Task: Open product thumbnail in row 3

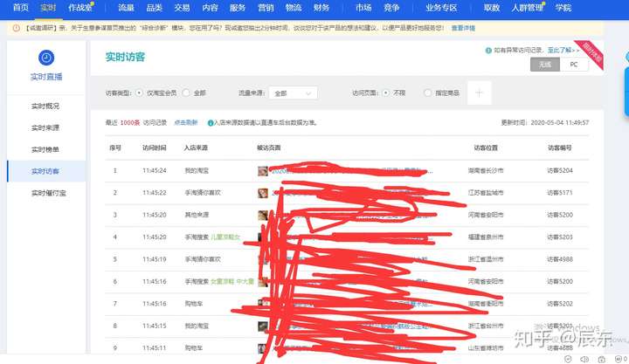Action: coord(263,216)
